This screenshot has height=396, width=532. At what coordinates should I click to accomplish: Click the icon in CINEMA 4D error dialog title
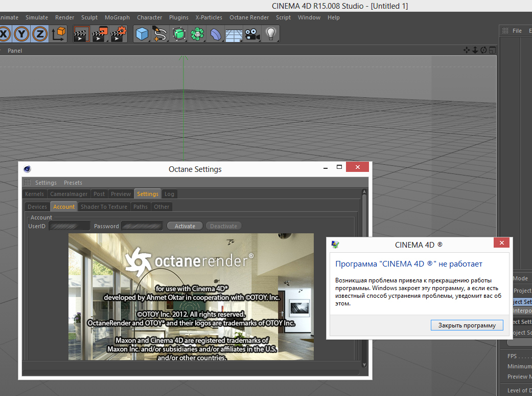point(335,245)
